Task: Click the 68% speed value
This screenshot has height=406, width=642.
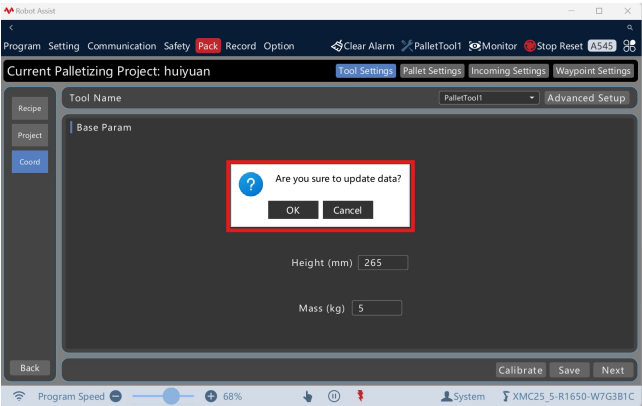Action: pos(232,397)
